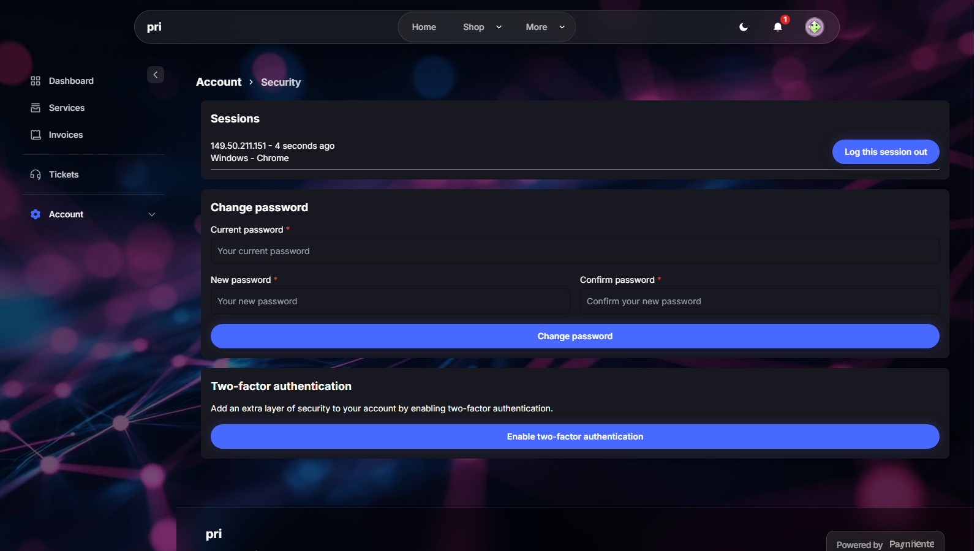Click the Dashboard grid icon in sidebar
The width and height of the screenshot is (980, 551).
[x=36, y=81]
